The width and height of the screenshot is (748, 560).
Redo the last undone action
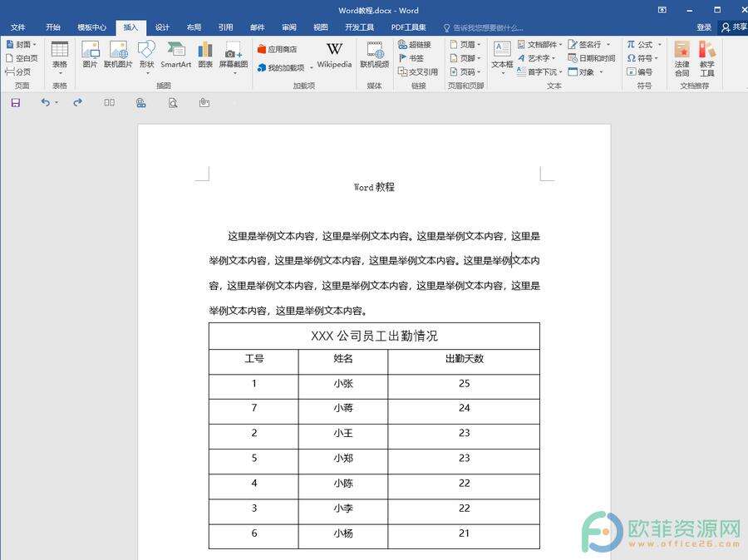point(78,102)
